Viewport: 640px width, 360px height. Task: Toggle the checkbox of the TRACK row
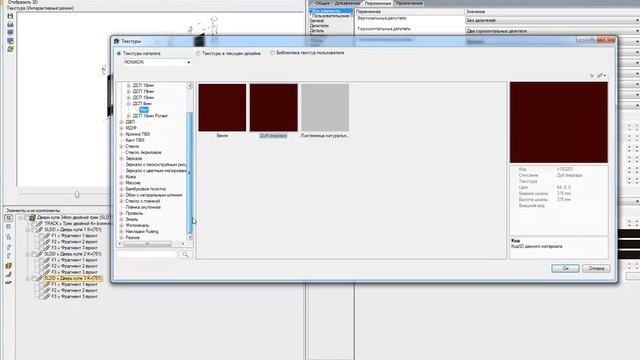tap(34, 224)
